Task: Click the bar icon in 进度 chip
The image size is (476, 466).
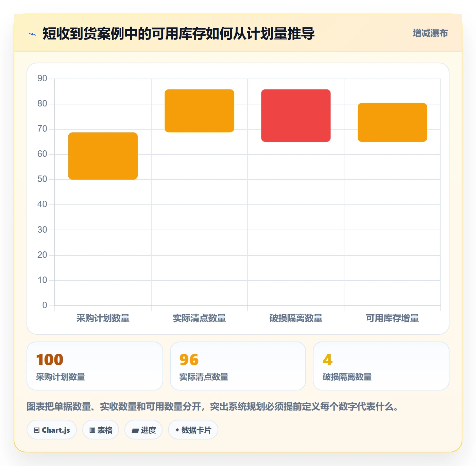Action: [x=135, y=431]
